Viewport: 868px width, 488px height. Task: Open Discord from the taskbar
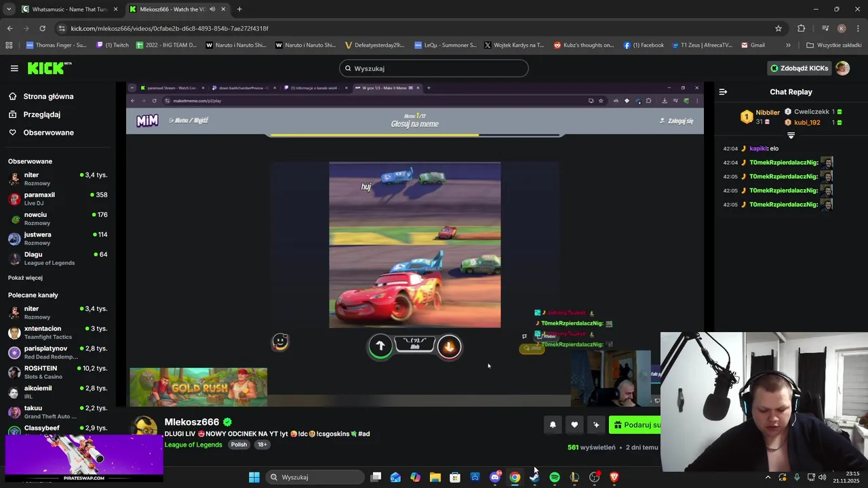[495, 477]
